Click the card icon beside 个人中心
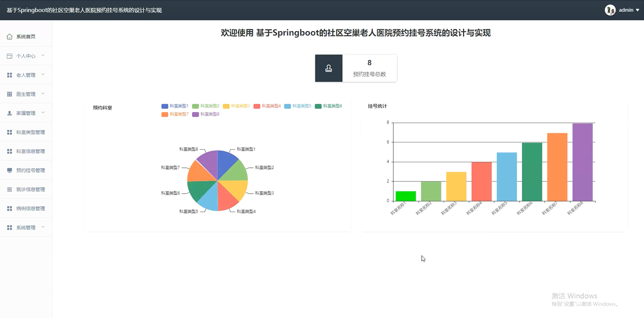Image resolution: width=644 pixels, height=318 pixels. pyautogui.click(x=9, y=56)
